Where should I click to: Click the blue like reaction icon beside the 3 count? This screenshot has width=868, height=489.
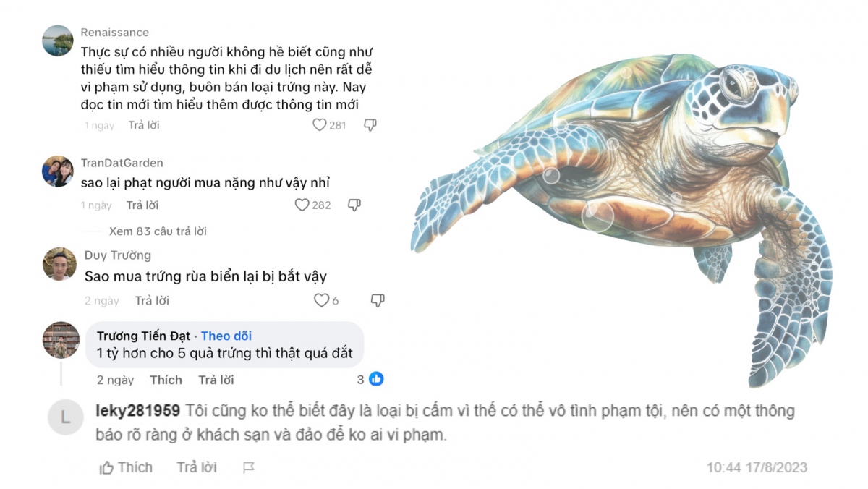pyautogui.click(x=376, y=379)
